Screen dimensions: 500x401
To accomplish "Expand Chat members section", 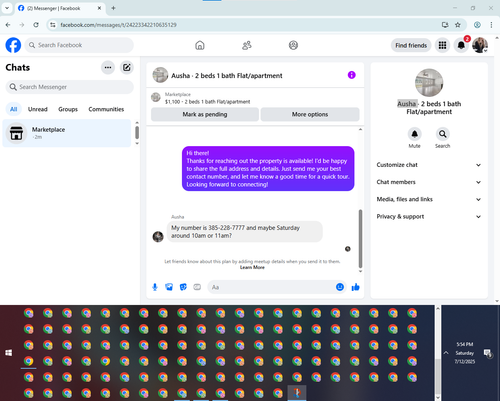I will point(429,182).
